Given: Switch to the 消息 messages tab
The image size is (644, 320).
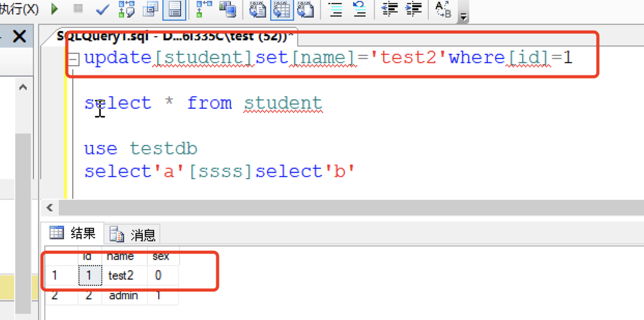Looking at the screenshot, I should pos(133,234).
